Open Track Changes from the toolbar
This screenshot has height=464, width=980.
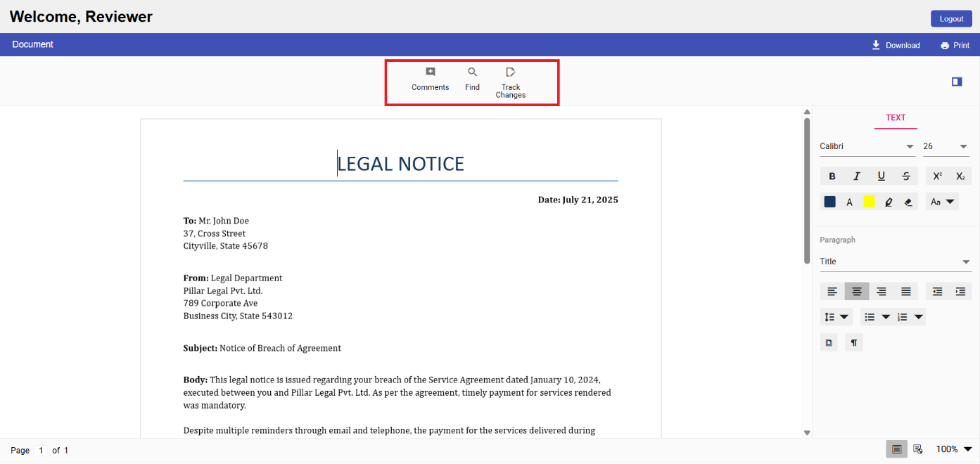511,82
